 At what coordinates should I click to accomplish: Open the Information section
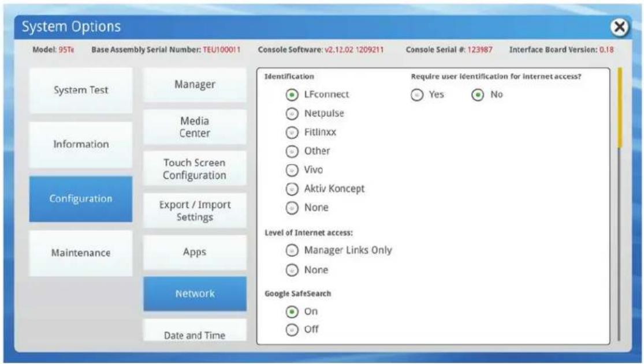click(x=81, y=144)
